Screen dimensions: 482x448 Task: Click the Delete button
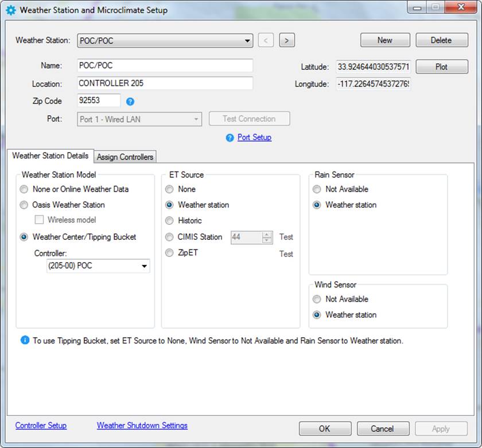tap(442, 40)
